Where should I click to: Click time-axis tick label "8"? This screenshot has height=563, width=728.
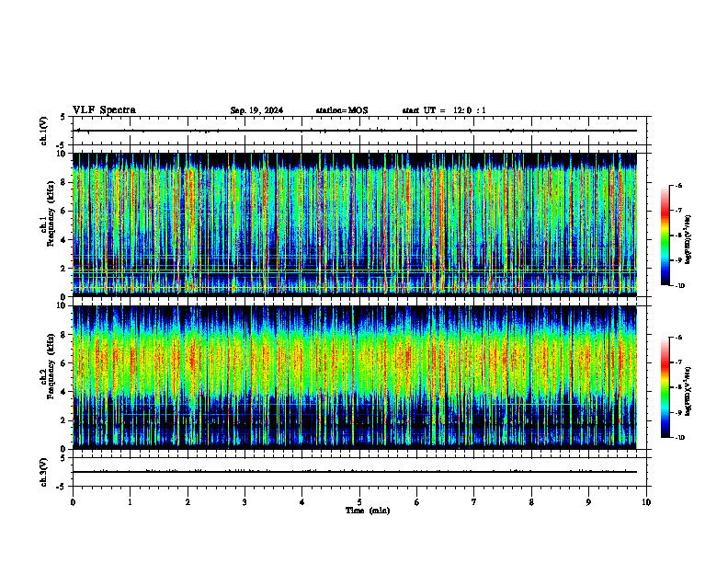pyautogui.click(x=531, y=502)
